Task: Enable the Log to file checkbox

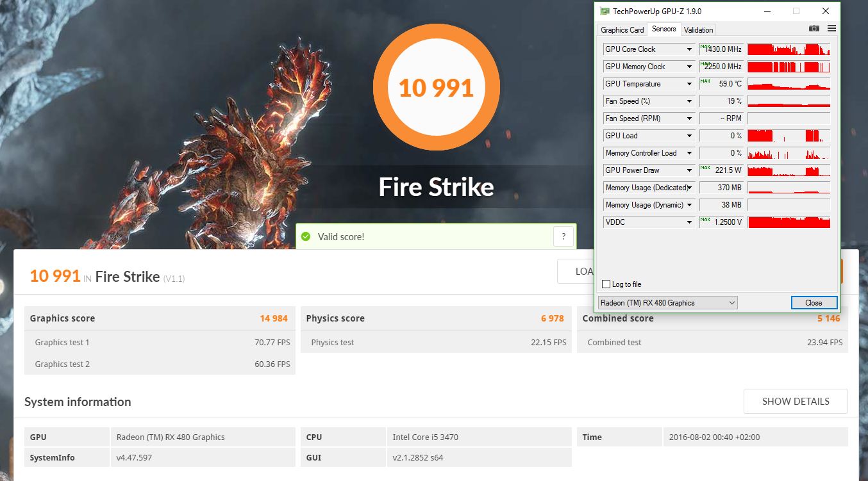Action: (x=606, y=284)
